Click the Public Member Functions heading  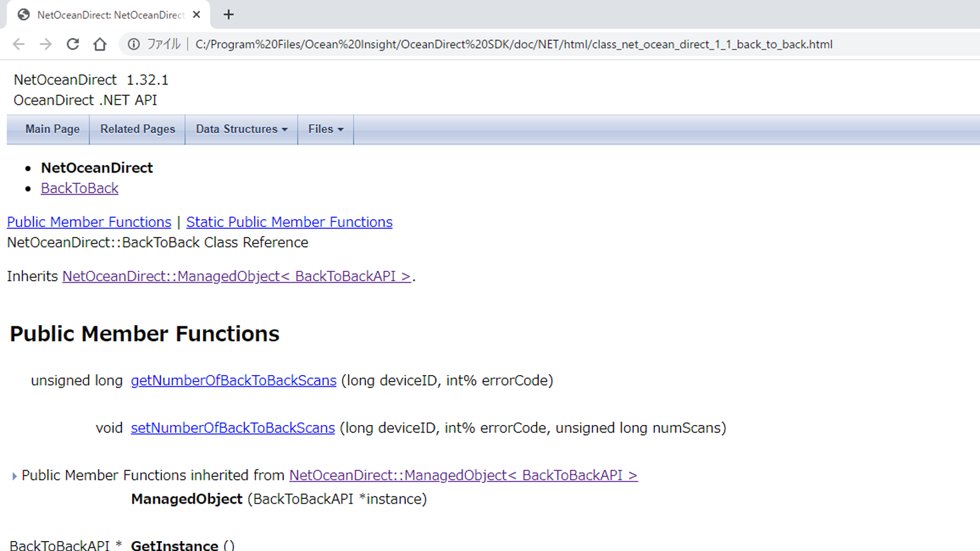[145, 334]
